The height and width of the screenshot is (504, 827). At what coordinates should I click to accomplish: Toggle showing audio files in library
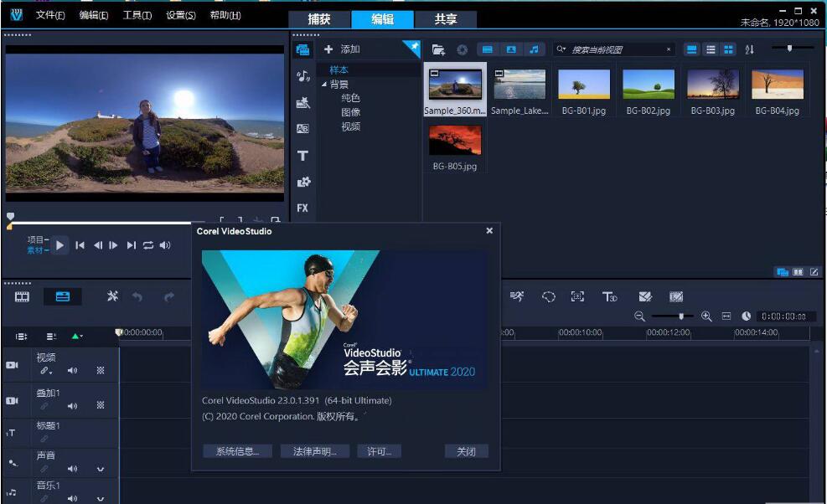(535, 49)
